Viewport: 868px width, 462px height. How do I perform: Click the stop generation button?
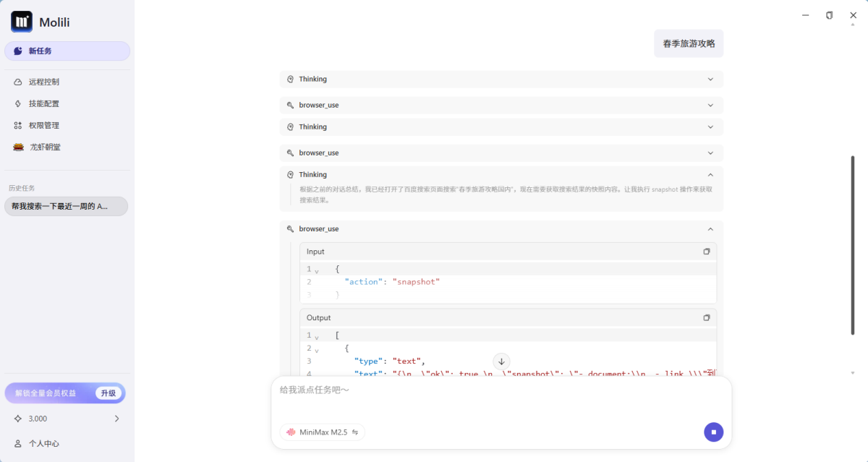tap(713, 432)
